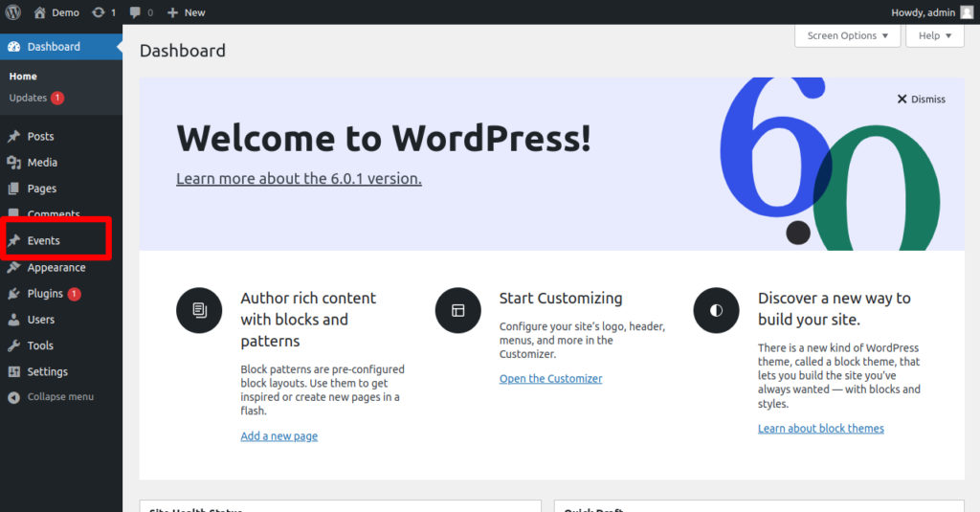Click the Tools wrench icon
The image size is (980, 512).
[13, 345]
